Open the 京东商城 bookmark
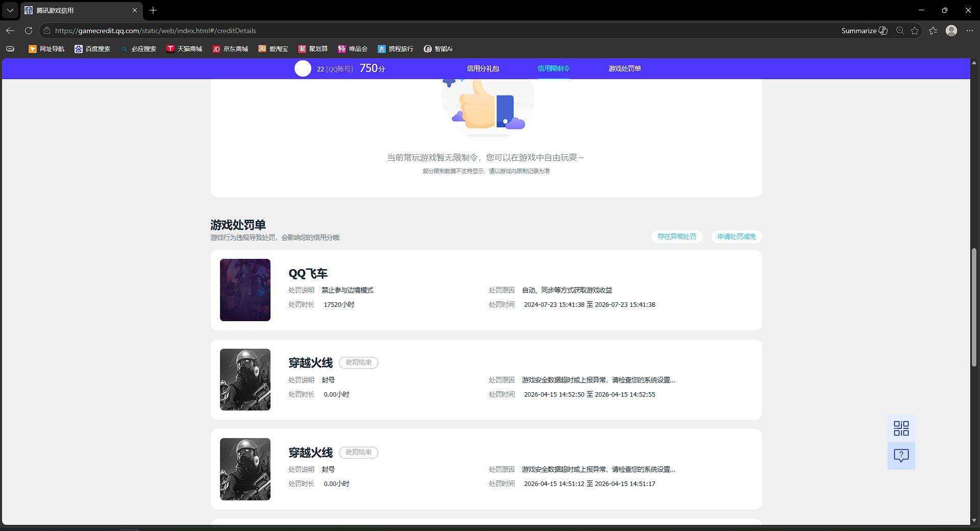Screen dimensions: 980x531 (x=230, y=49)
